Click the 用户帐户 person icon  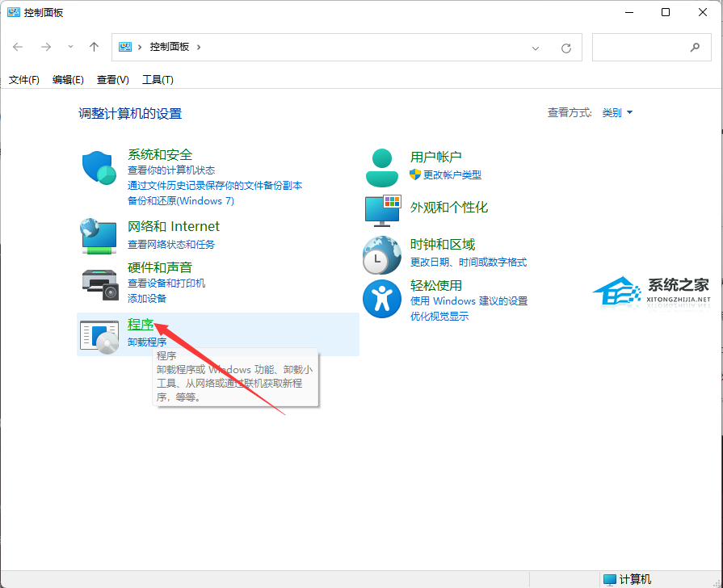382,168
